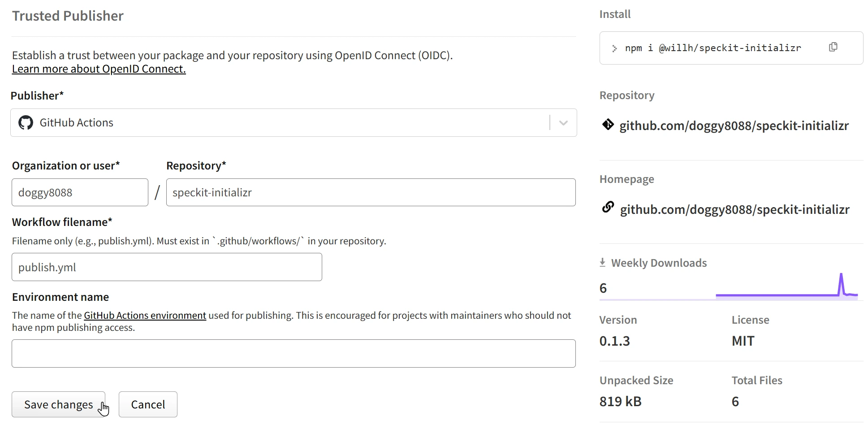Visit the Homepage github.com link

[x=735, y=209]
